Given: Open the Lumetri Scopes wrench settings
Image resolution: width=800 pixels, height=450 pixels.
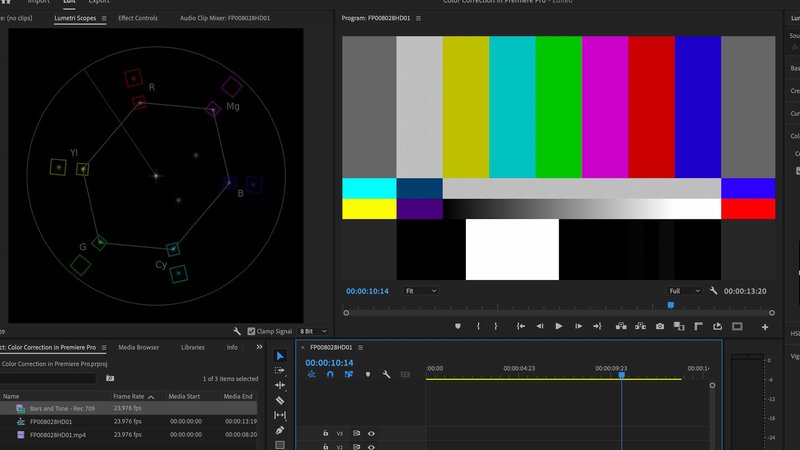Looking at the screenshot, I should tap(237, 331).
